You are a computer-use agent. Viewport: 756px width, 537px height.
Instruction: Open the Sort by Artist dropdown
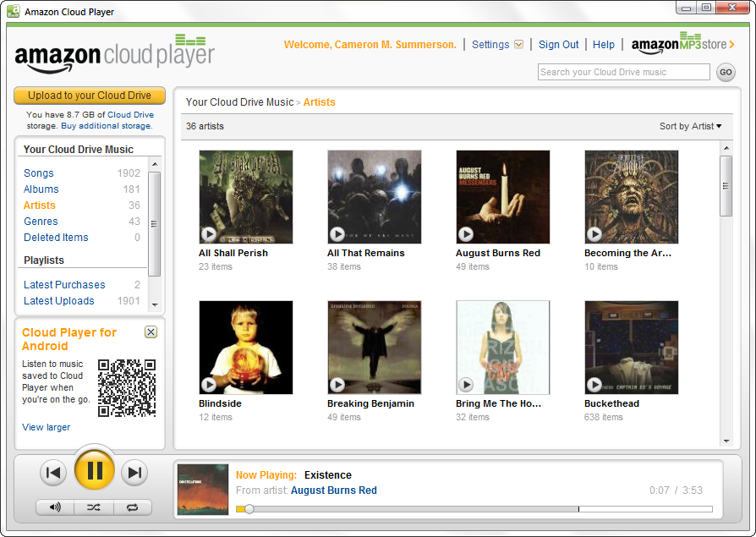(x=691, y=125)
